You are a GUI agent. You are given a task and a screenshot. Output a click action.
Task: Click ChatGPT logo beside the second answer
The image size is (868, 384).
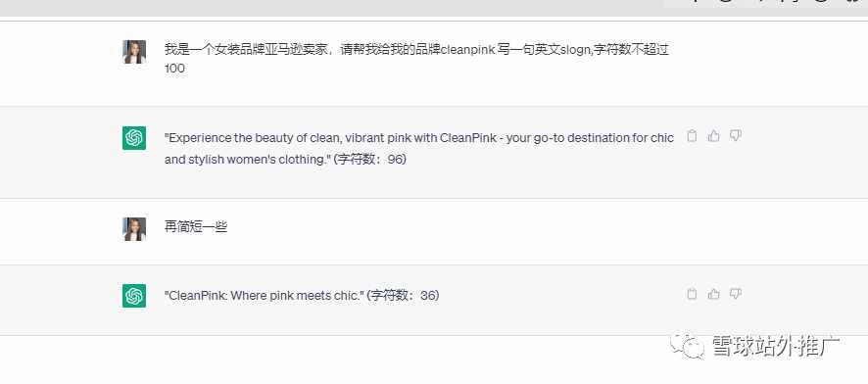(x=134, y=296)
